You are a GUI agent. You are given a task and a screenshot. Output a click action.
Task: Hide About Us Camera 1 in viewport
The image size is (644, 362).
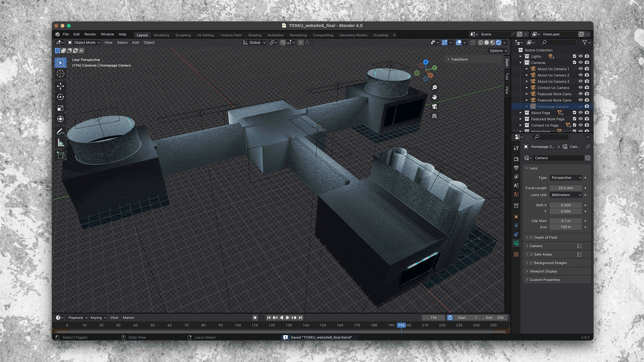coord(580,69)
